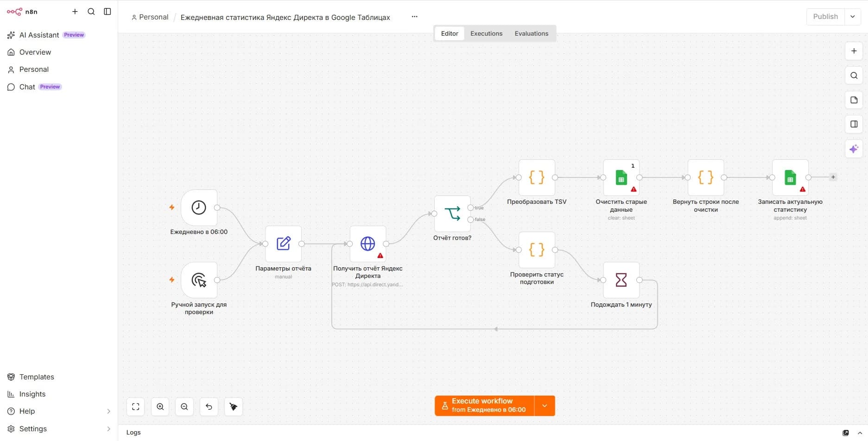Open Sheets node 'Записать актуальную статистику'

click(x=790, y=177)
